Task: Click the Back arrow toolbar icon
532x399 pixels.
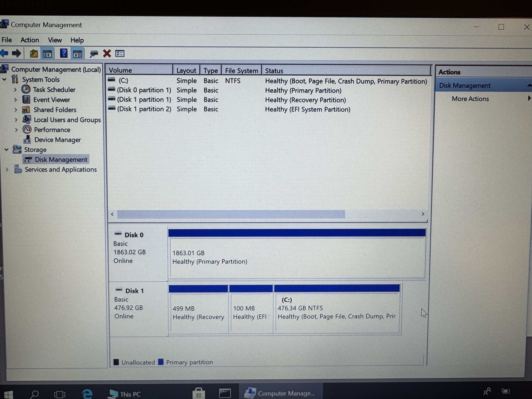Action: [4, 53]
